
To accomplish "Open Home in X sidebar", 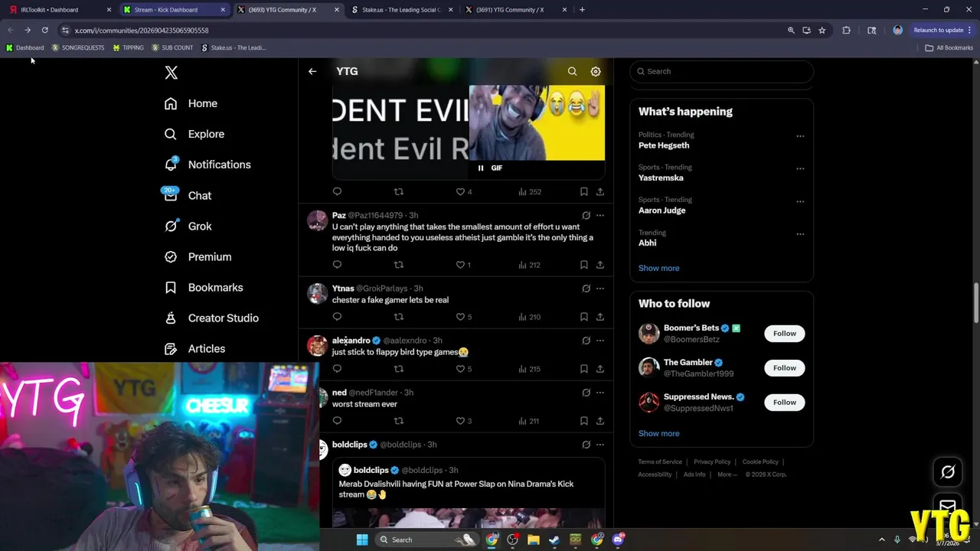I will (x=191, y=103).
